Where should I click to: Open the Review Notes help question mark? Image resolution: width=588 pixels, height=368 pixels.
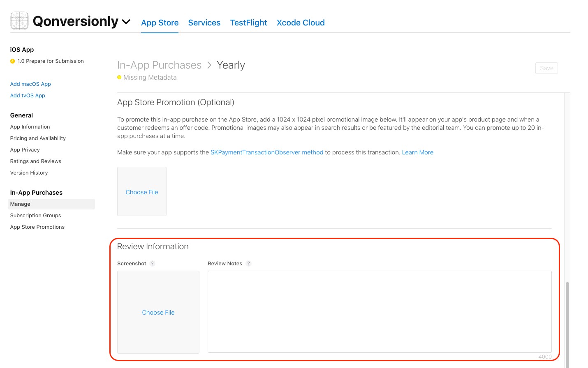click(x=248, y=263)
